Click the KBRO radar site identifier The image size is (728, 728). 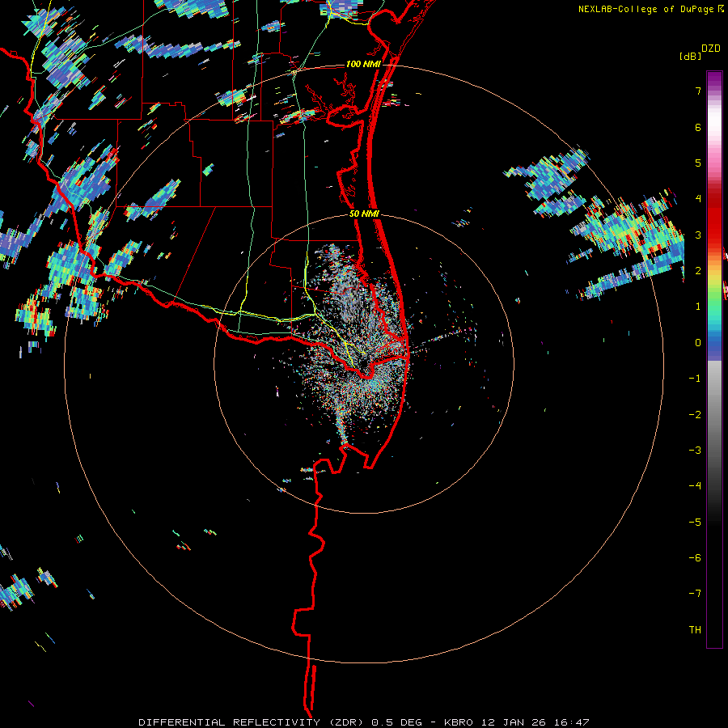point(459,722)
